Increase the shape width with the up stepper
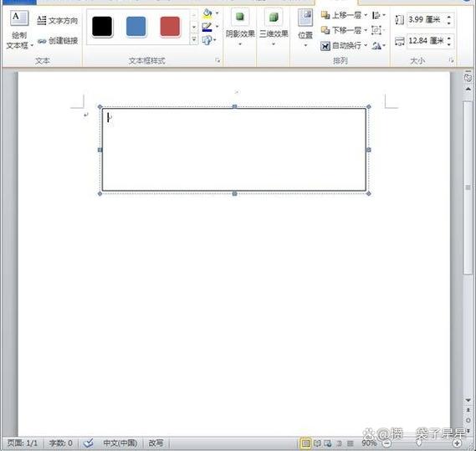 (x=449, y=38)
